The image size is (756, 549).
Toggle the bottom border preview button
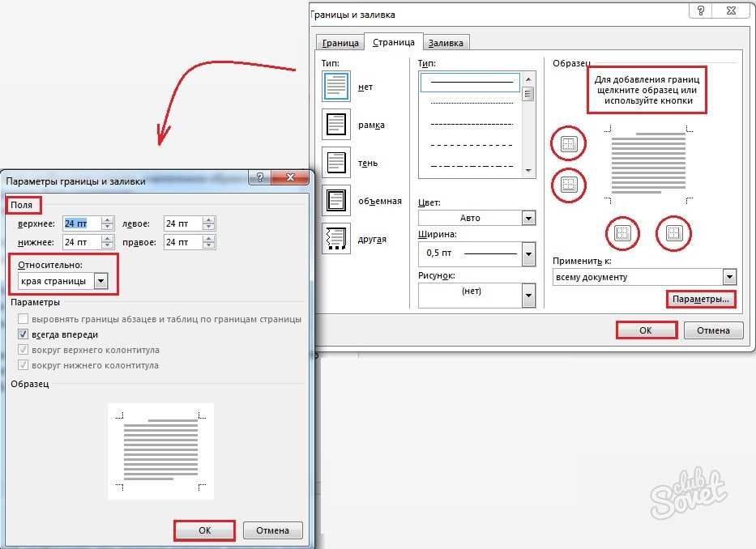pyautogui.click(x=569, y=185)
